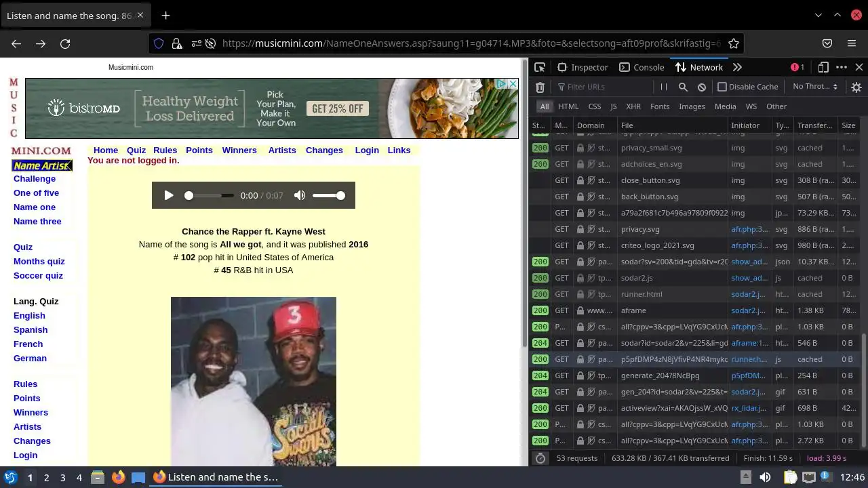This screenshot has width=868, height=488.
Task: Open the request blocking icon
Action: pyautogui.click(x=702, y=87)
